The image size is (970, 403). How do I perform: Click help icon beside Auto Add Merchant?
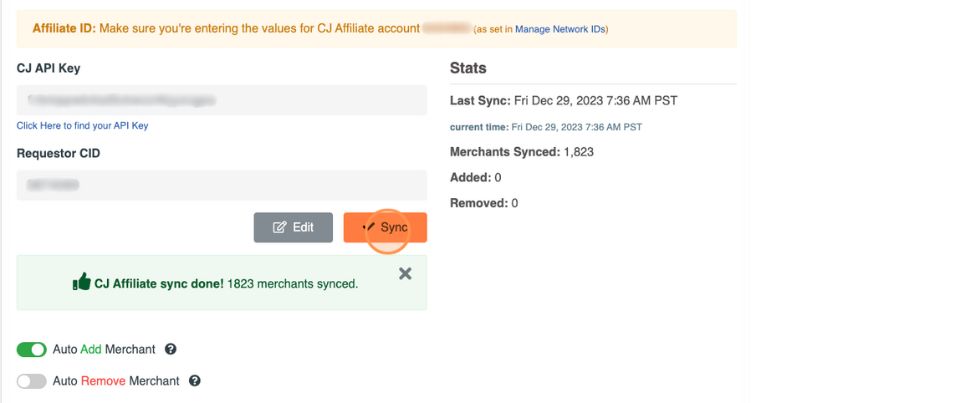pos(171,350)
